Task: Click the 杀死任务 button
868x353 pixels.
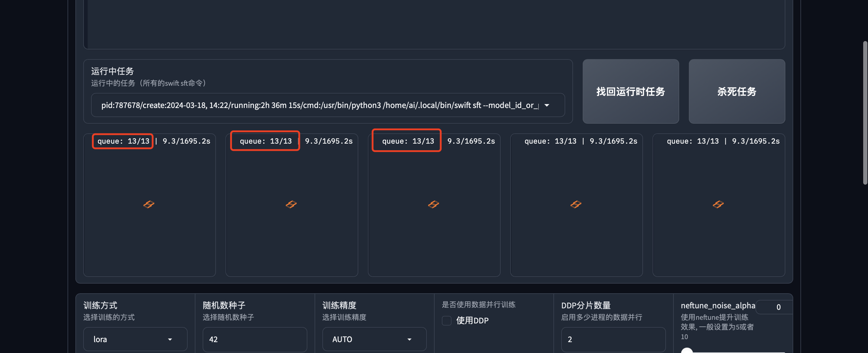Action: click(737, 91)
